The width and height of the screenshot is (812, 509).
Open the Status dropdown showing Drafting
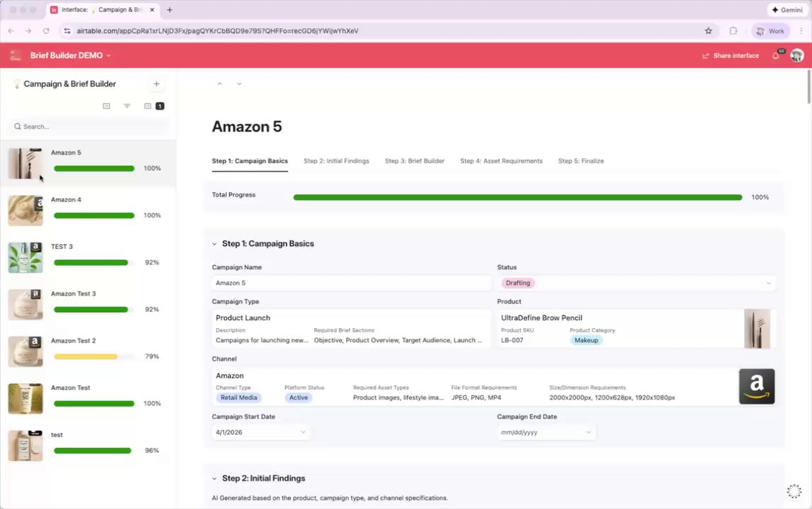coord(637,283)
